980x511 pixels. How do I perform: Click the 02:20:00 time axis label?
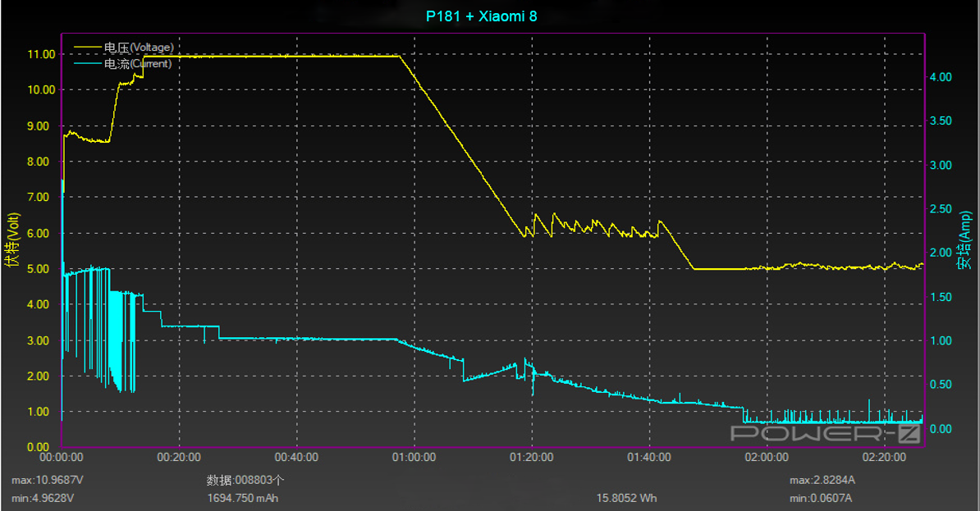[884, 458]
